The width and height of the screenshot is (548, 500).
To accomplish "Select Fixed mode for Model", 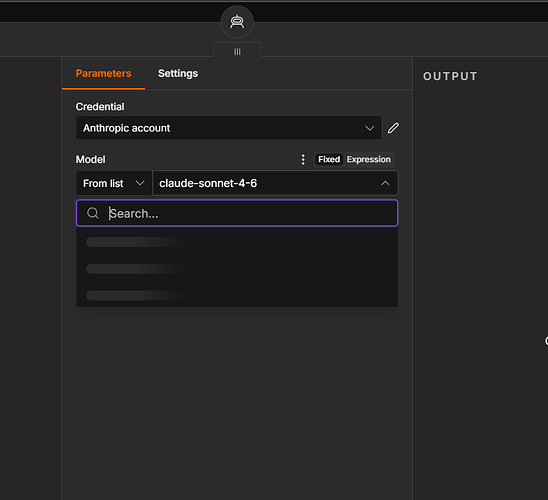I will tap(329, 159).
